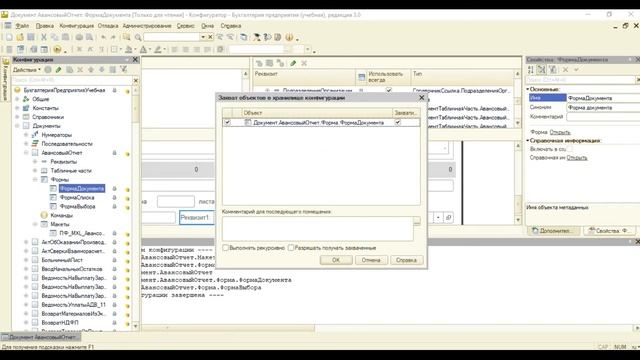Viewport: 640px width, 360px height.
Task: Click the text color A icon
Action: [x=143, y=49]
